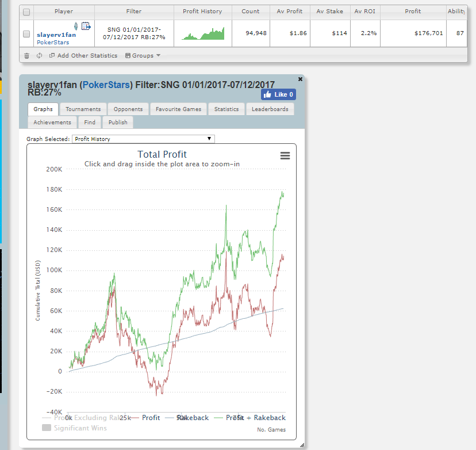The image size is (476, 450).
Task: Toggle Rakeback series in chart legend
Action: (187, 418)
